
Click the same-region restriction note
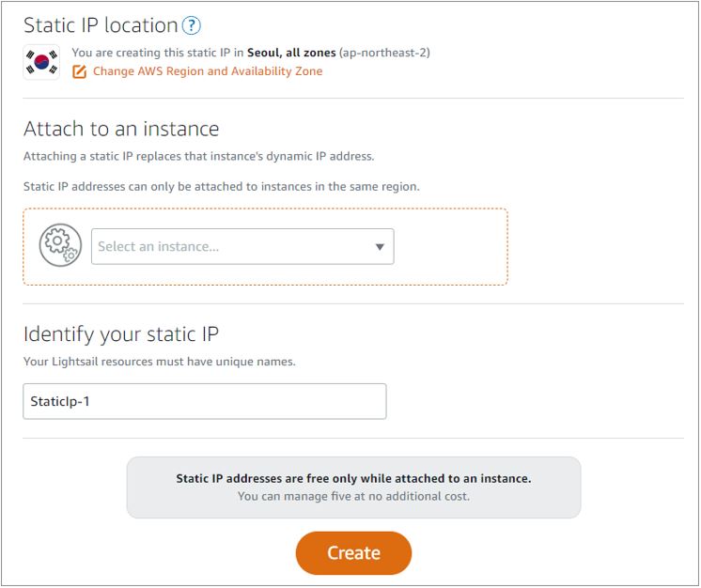click(x=221, y=186)
